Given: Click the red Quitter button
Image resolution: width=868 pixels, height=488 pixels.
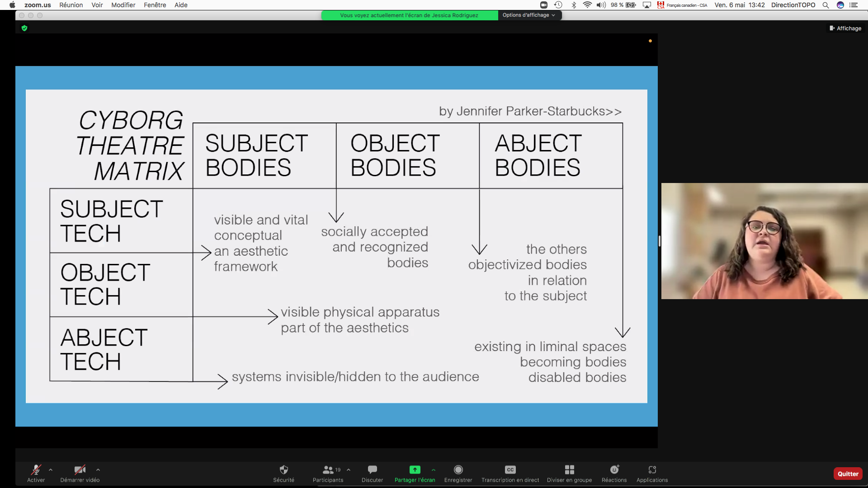Looking at the screenshot, I should pyautogui.click(x=848, y=474).
